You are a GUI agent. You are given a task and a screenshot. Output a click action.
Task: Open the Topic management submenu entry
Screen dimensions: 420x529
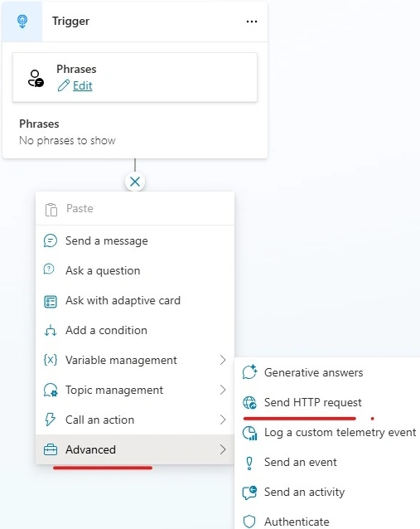[135, 390]
